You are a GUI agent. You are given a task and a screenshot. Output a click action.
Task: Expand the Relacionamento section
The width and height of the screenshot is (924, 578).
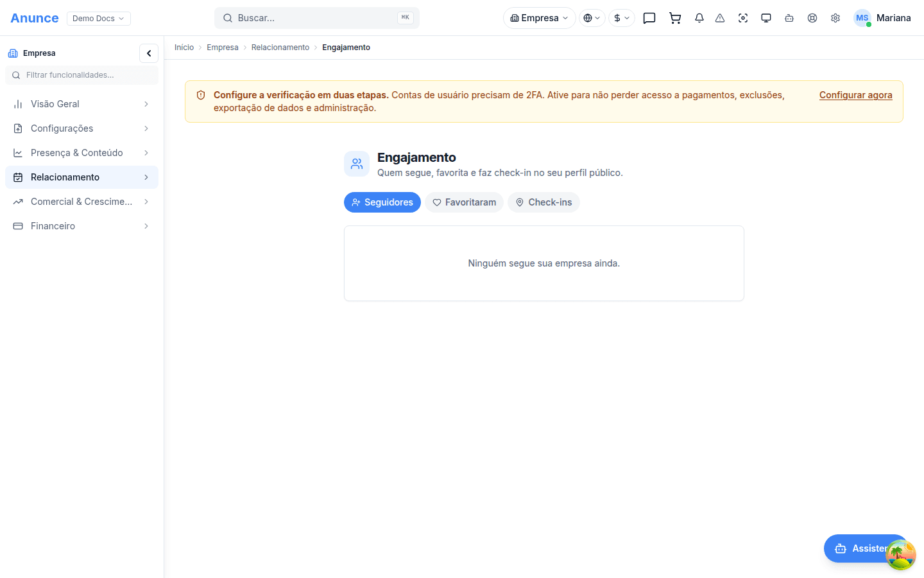coord(81,177)
